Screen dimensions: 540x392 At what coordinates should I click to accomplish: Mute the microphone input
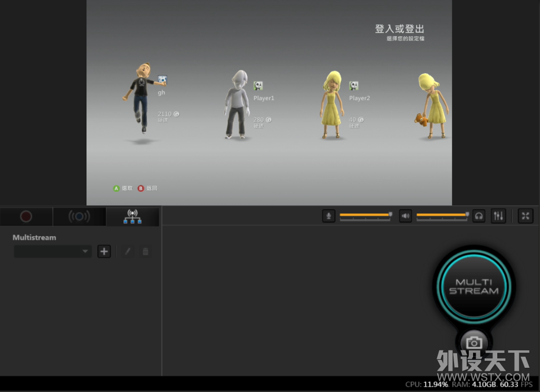point(329,216)
